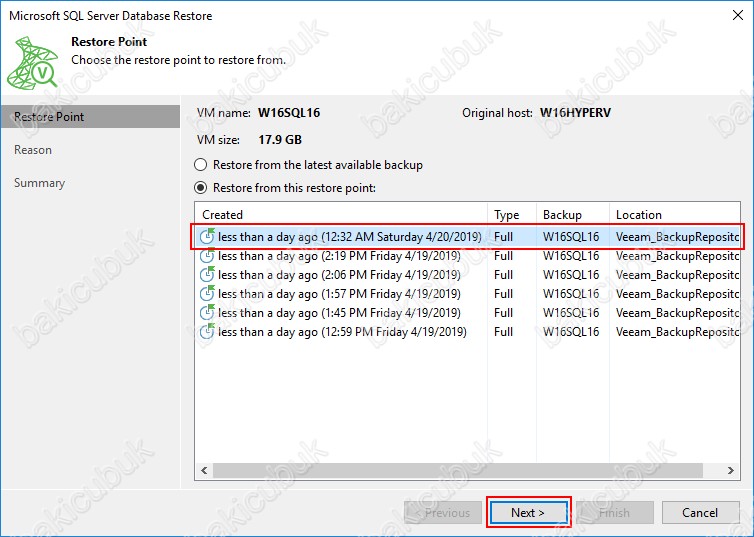Click the horizontal scrollbar right arrow

[731, 470]
